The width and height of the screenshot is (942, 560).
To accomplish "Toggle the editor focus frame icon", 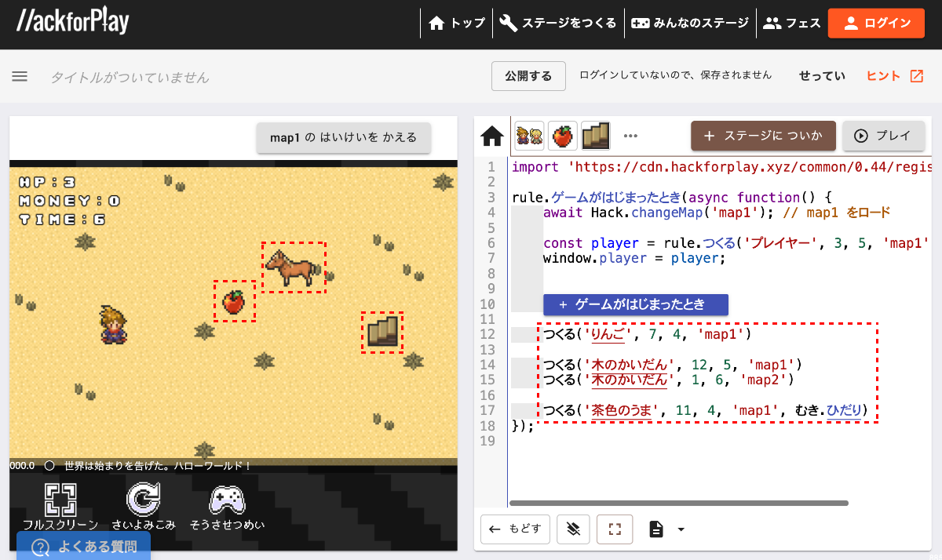I will pos(615,529).
